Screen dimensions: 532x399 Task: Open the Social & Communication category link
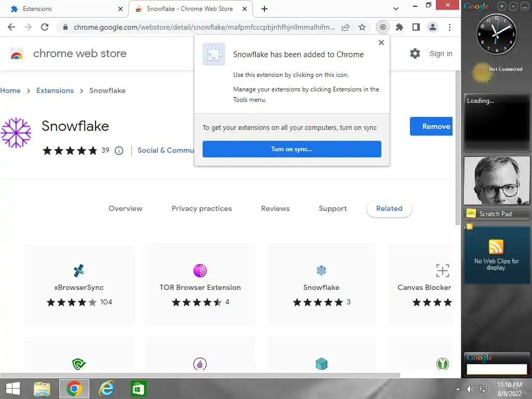coord(166,150)
